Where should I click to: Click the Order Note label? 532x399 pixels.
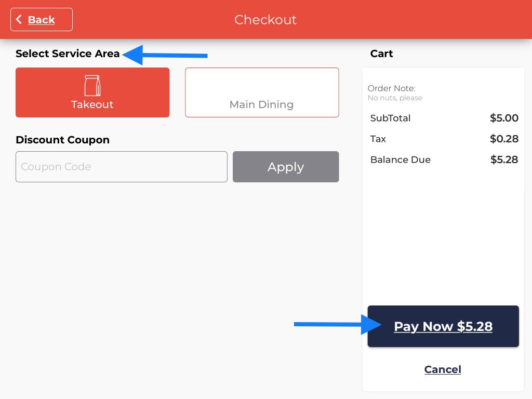point(392,88)
